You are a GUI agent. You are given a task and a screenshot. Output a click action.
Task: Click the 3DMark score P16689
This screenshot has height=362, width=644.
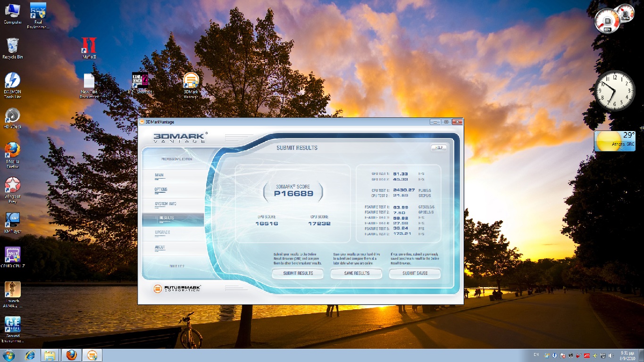[x=293, y=193]
